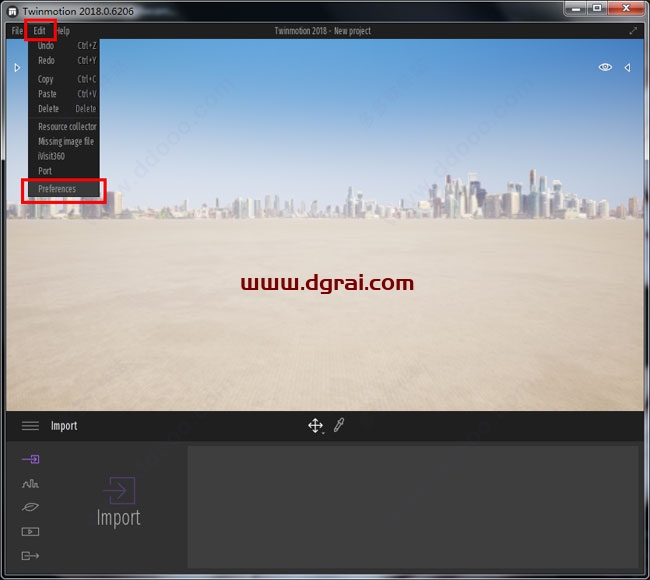Click the Export arrow icon in sidebar
650x580 pixels.
30,556
